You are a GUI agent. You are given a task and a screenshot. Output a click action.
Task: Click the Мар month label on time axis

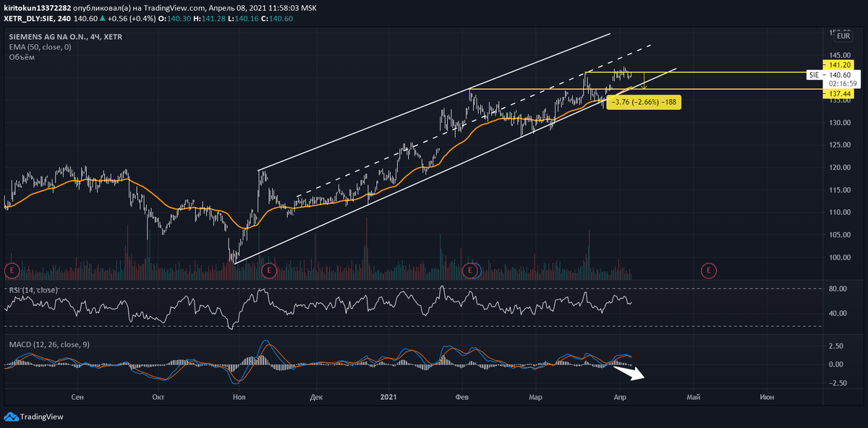(x=535, y=397)
